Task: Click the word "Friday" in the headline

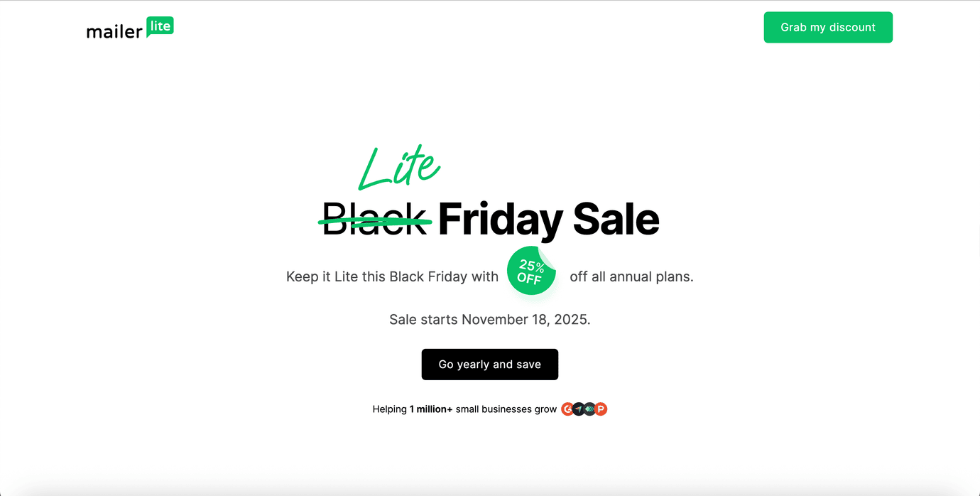Action: click(x=500, y=219)
